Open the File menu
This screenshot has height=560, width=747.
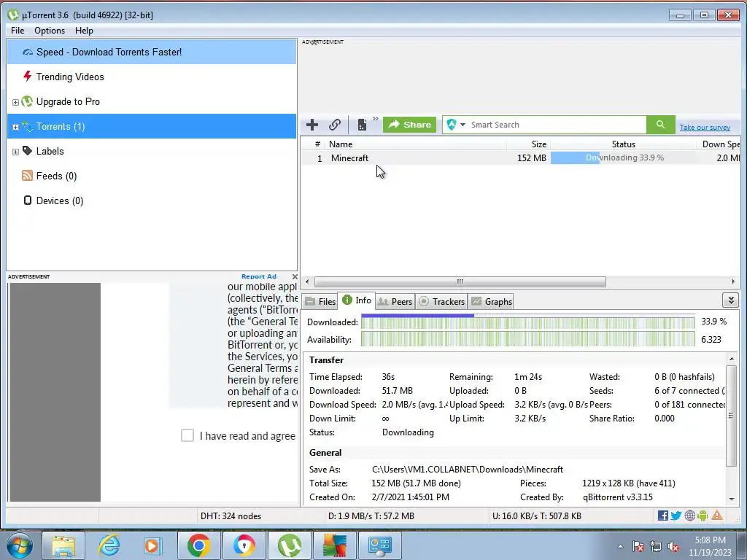[x=18, y=31]
